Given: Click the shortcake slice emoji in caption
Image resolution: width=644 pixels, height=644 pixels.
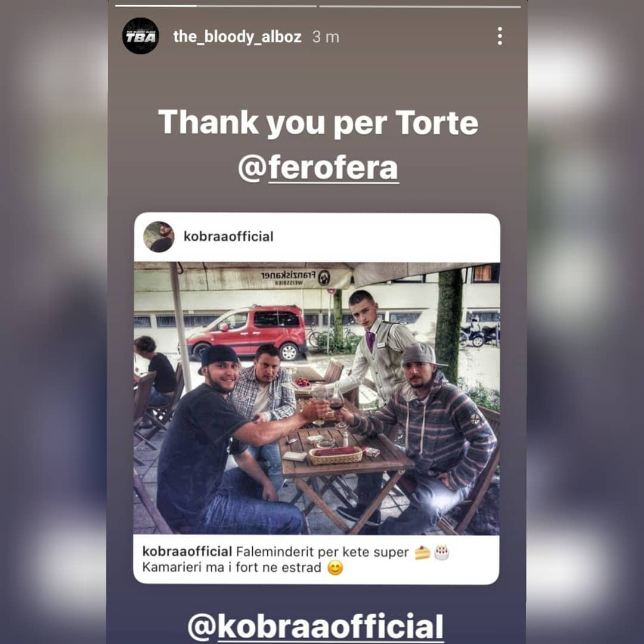Looking at the screenshot, I should pos(422,552).
